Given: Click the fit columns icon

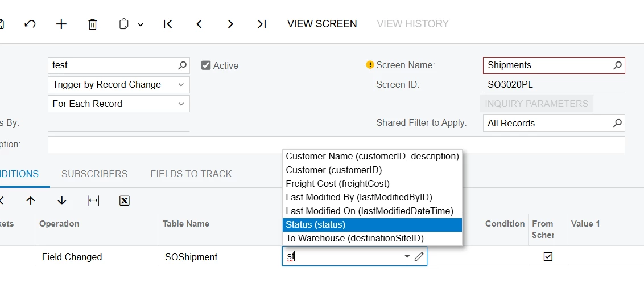Looking at the screenshot, I should (x=93, y=200).
